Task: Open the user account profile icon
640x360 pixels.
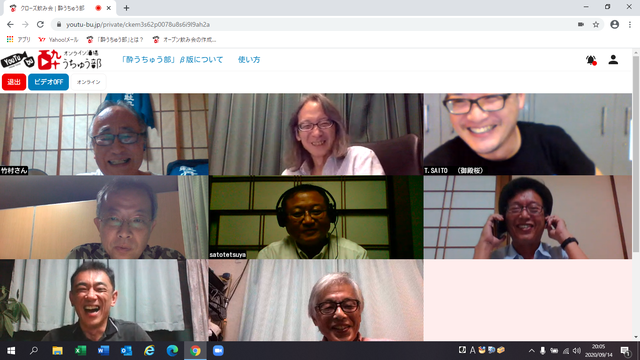Action: pos(613,60)
